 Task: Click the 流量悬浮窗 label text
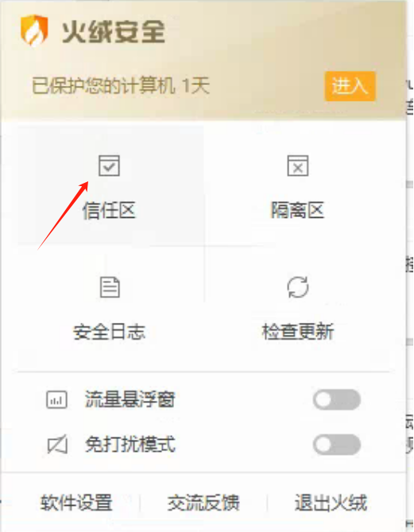pos(130,399)
